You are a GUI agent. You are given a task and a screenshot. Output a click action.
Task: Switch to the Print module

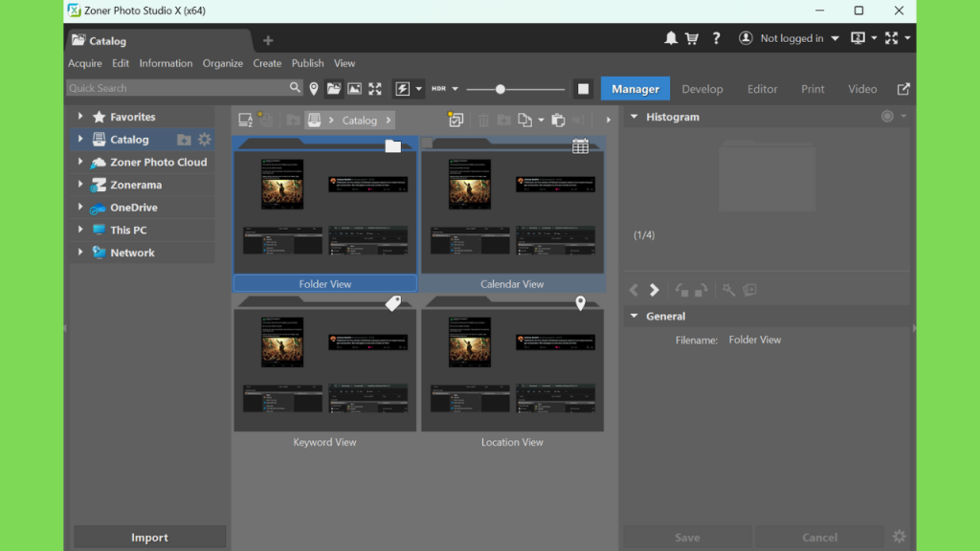[813, 89]
